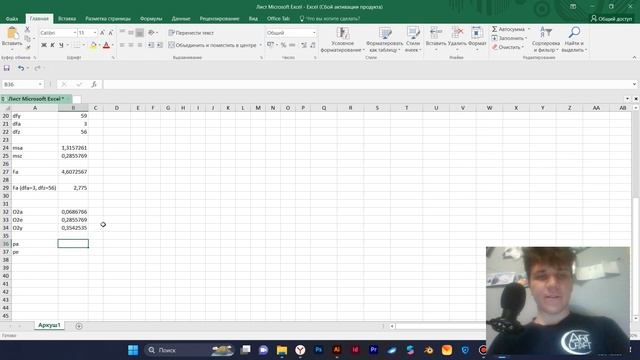The image size is (640, 360).
Task: Toggle Wrap Text (Перенести текст)
Action: pyautogui.click(x=191, y=33)
